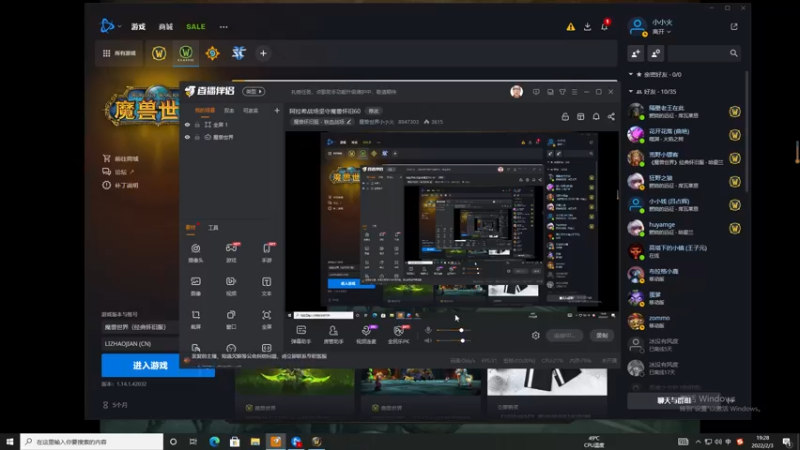Open the forums link in Battle.net
800x450 pixels.
point(118,172)
